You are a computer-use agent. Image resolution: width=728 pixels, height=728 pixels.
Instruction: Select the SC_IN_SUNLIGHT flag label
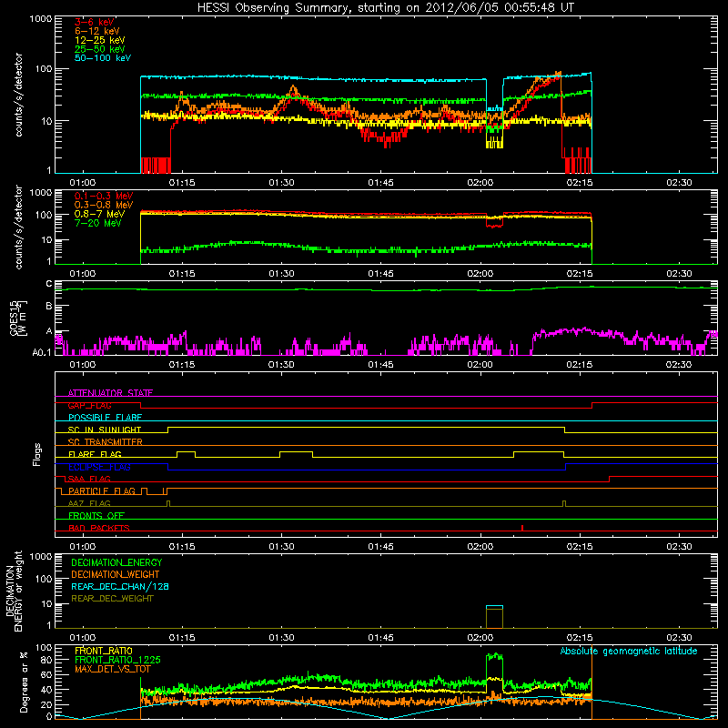[x=105, y=430]
